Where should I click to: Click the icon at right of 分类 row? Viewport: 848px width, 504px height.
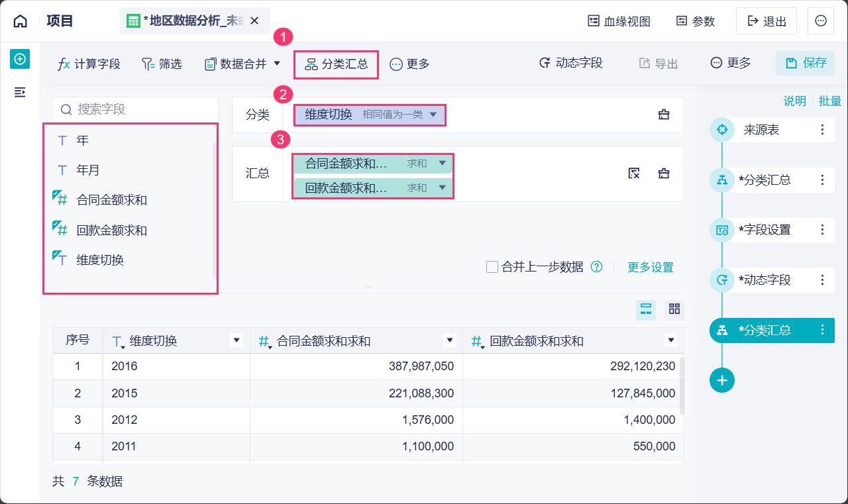(x=663, y=115)
